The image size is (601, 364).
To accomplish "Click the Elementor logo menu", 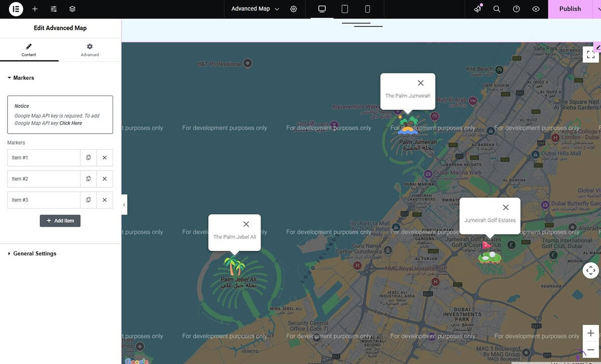I will (x=16, y=9).
